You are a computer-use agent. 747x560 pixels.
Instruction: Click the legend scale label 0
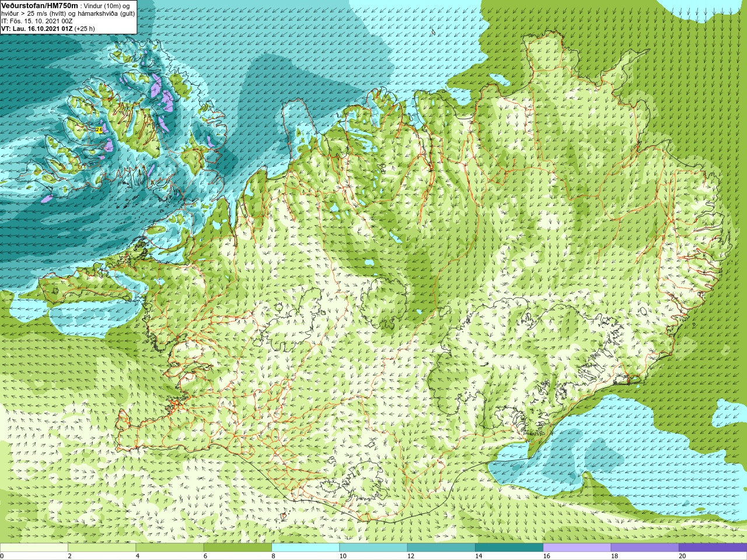(x=2, y=556)
